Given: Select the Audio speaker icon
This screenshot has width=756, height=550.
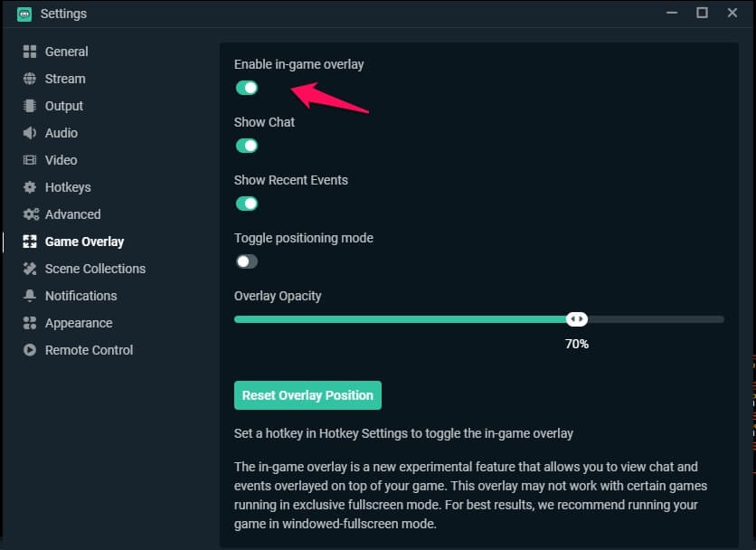Looking at the screenshot, I should pyautogui.click(x=30, y=133).
